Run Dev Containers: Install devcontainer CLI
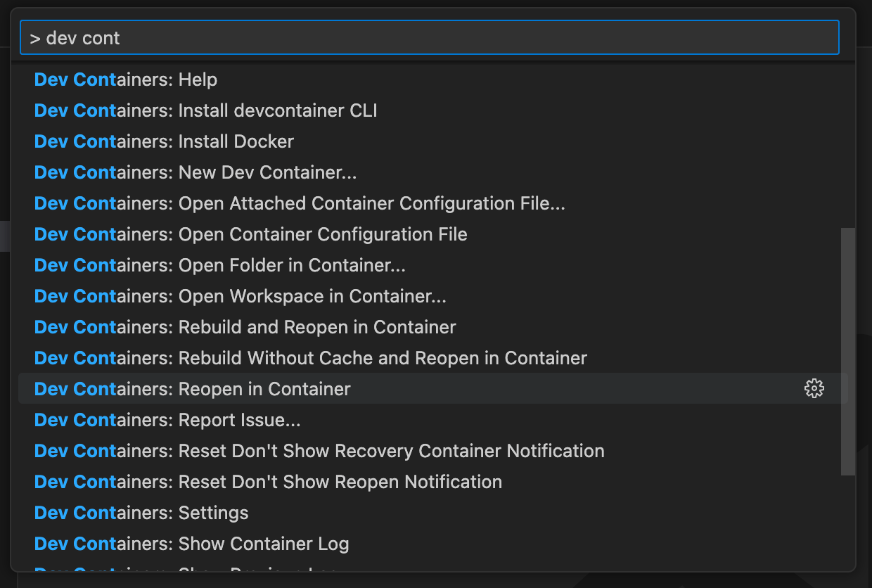This screenshot has width=872, height=588. 206,111
